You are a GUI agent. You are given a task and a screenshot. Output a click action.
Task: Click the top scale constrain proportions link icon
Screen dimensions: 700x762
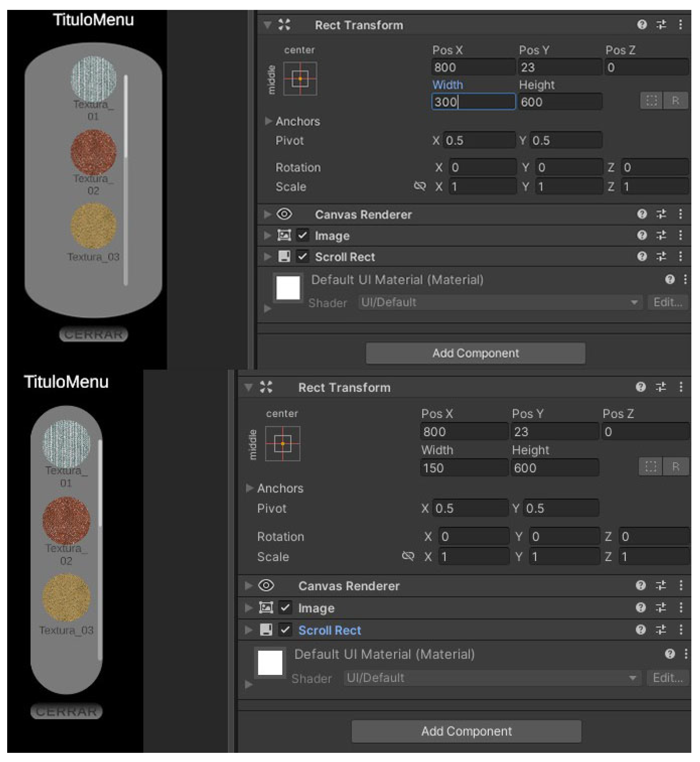pos(420,186)
